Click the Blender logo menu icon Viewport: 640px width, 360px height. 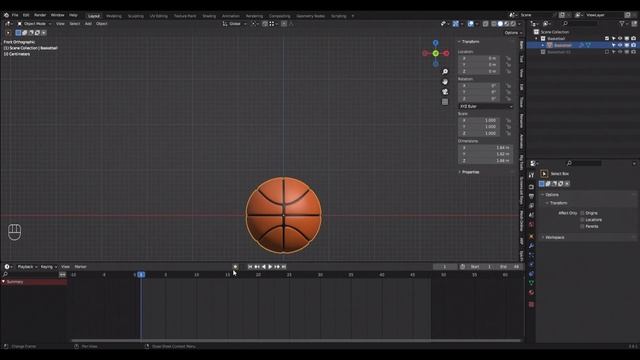6,15
